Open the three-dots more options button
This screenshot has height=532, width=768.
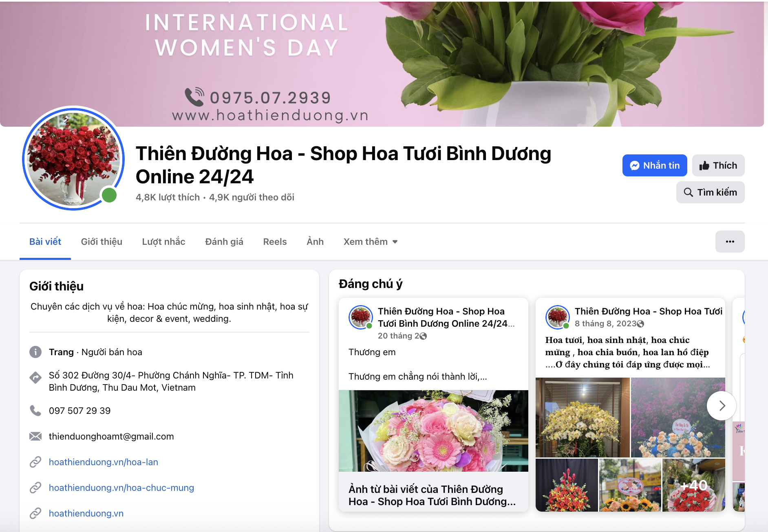coord(730,242)
